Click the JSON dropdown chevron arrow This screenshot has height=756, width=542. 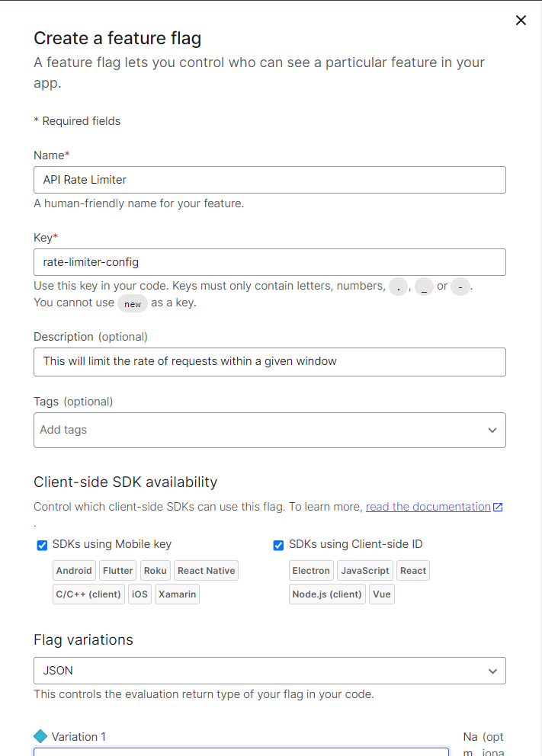492,671
